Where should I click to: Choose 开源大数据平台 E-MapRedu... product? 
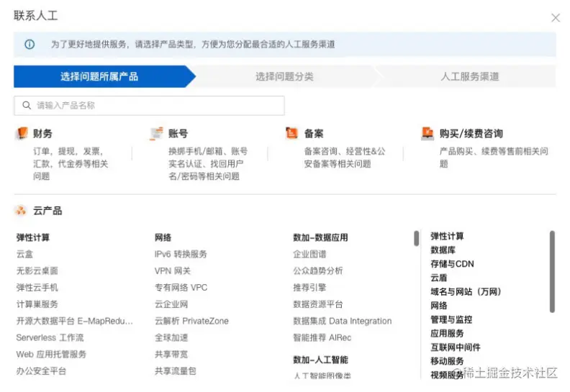(75, 321)
